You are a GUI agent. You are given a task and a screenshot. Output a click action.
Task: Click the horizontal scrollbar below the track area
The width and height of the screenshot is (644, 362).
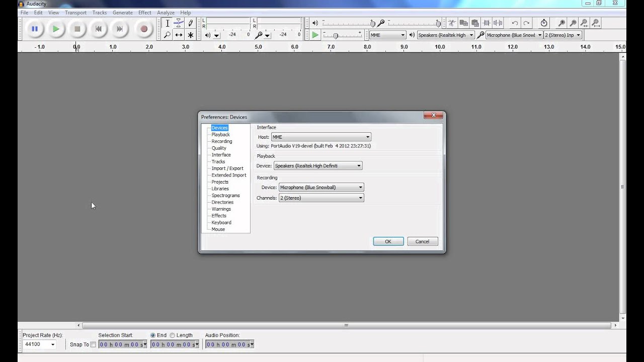click(x=346, y=325)
